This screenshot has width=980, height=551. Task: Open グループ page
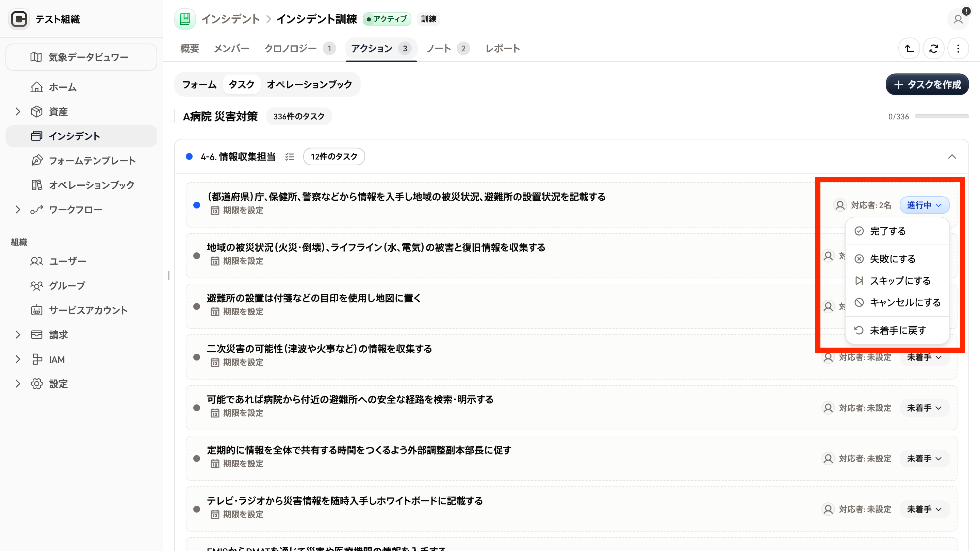click(x=81, y=286)
